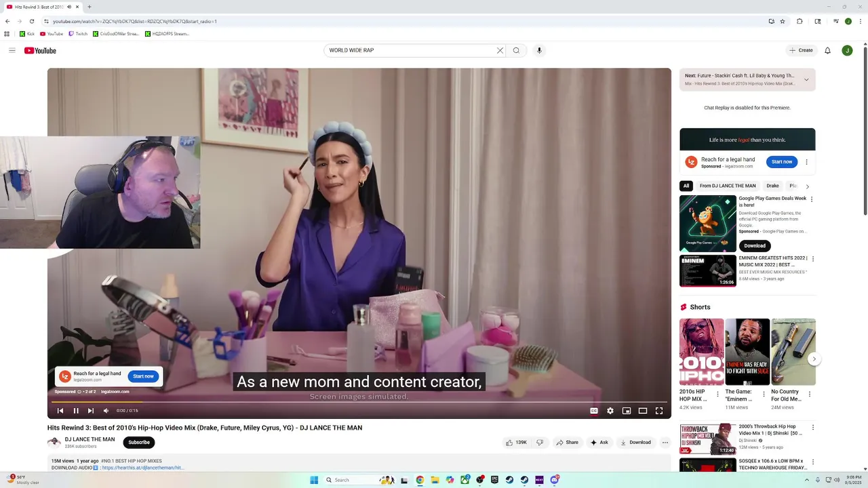The image size is (868, 488).
Task: Clear the search box with X icon
Action: click(500, 50)
